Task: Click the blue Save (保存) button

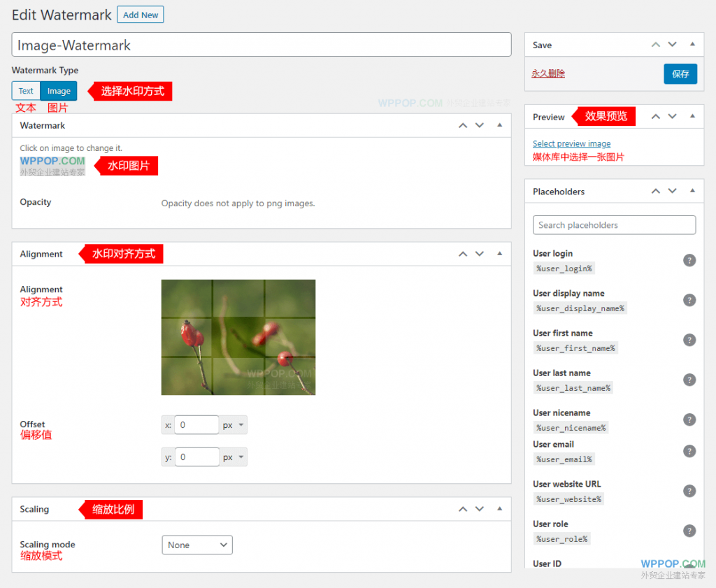Action: pos(680,73)
